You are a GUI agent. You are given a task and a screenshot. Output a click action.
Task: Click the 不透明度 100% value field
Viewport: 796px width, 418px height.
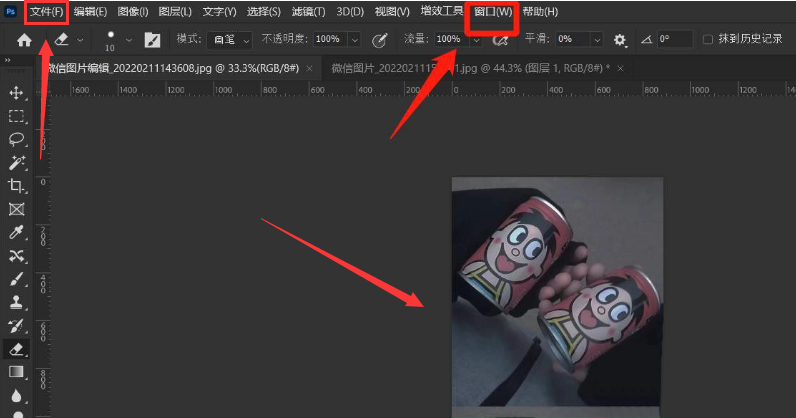click(330, 39)
